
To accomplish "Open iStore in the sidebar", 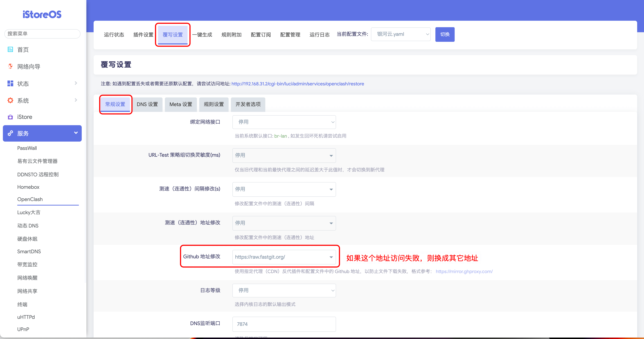I will pos(24,117).
